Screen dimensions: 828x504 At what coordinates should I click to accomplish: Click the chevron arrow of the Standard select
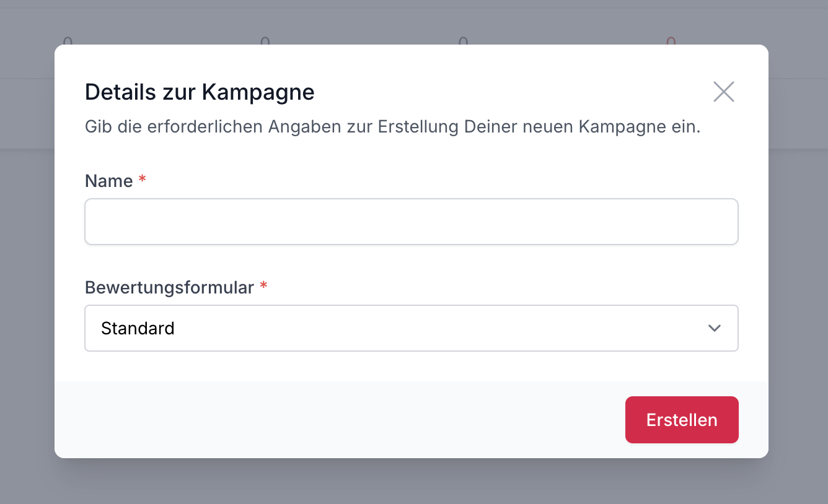[x=714, y=328]
